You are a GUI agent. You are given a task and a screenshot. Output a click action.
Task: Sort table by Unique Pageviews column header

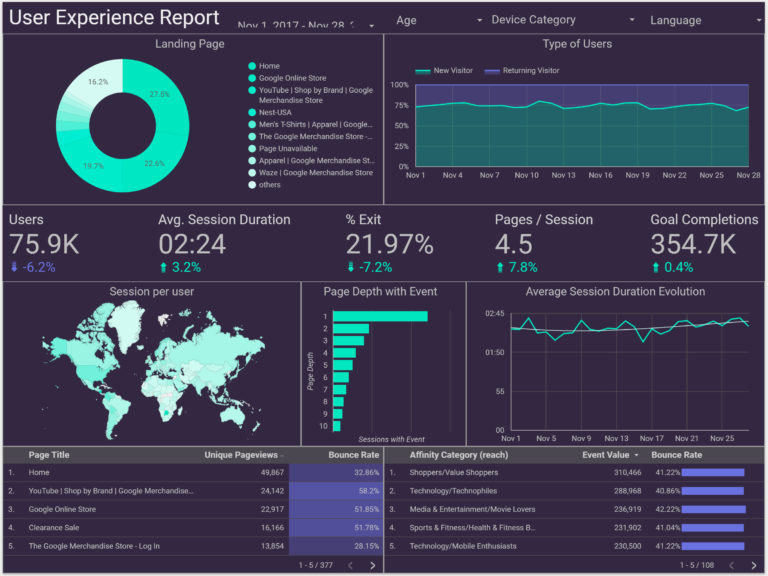pos(243,454)
